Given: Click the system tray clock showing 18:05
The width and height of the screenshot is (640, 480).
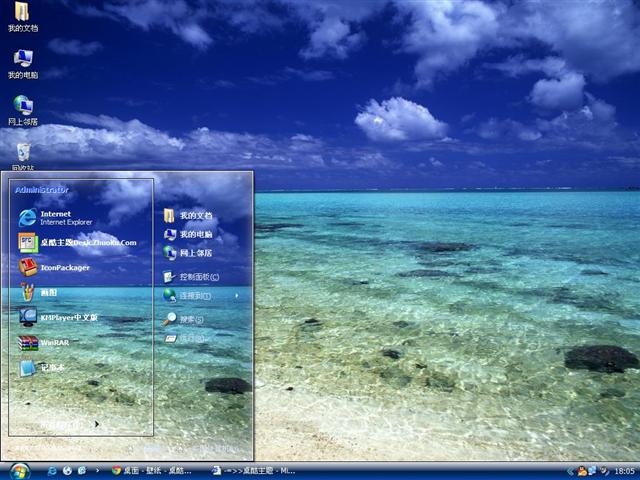Looking at the screenshot, I should click(625, 470).
